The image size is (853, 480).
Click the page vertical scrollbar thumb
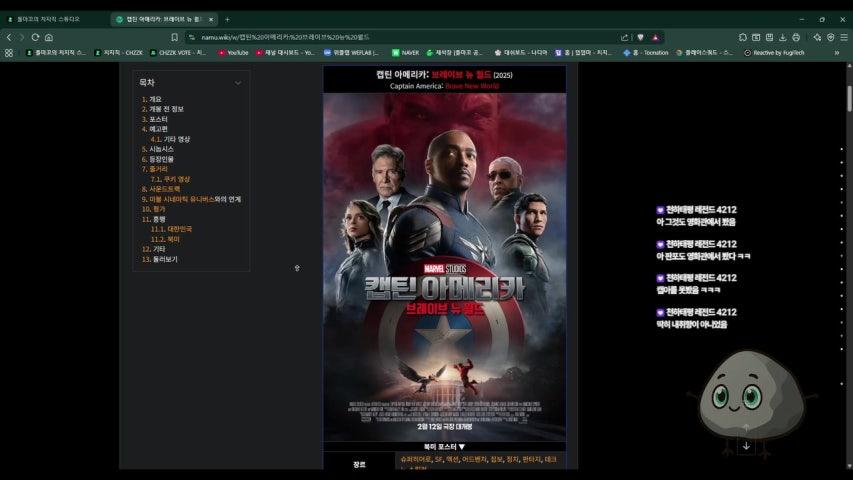[x=849, y=99]
